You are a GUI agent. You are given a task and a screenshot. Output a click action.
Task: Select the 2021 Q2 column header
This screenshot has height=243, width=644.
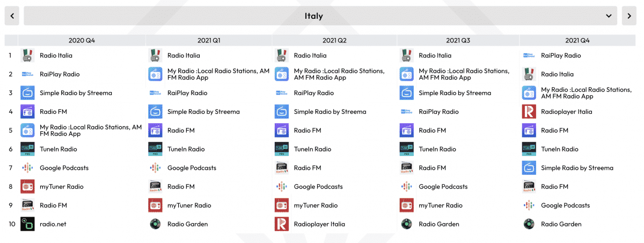(x=334, y=40)
